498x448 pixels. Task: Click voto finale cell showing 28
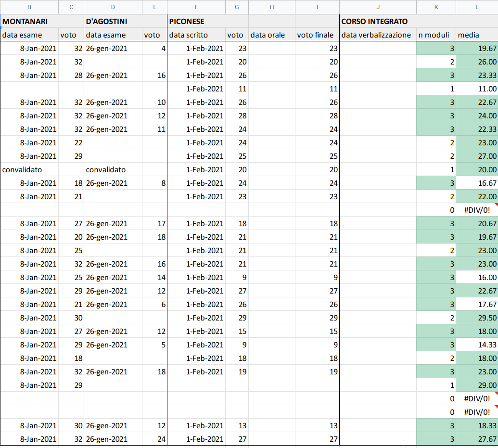pyautogui.click(x=317, y=115)
